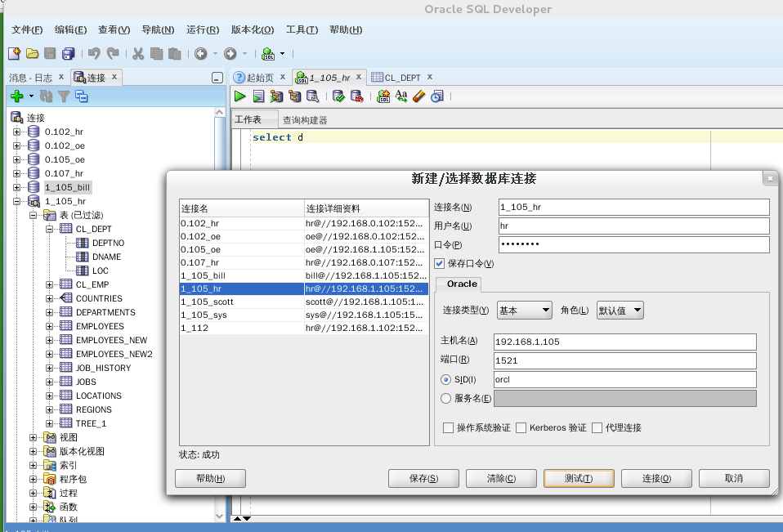
Task: Click the Forward navigation arrow icon
Action: [x=230, y=53]
